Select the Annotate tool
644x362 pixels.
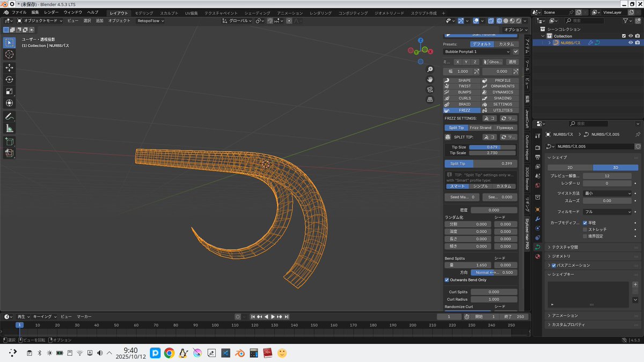9,117
